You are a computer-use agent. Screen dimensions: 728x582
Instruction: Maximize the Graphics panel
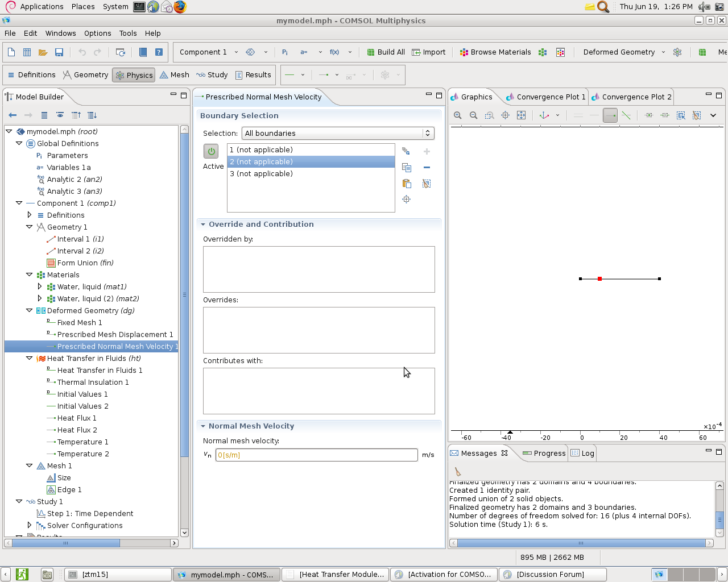[719, 95]
